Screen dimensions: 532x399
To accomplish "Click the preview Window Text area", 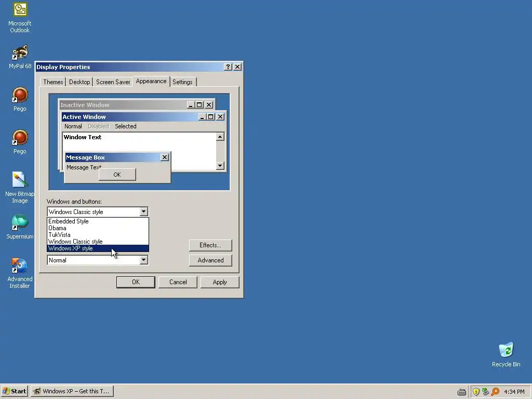I will point(83,137).
